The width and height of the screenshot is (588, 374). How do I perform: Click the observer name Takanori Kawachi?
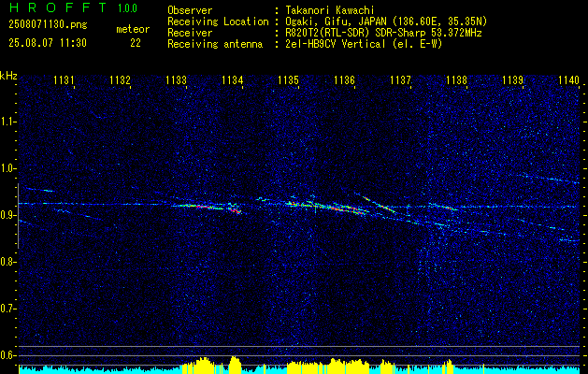[330, 10]
